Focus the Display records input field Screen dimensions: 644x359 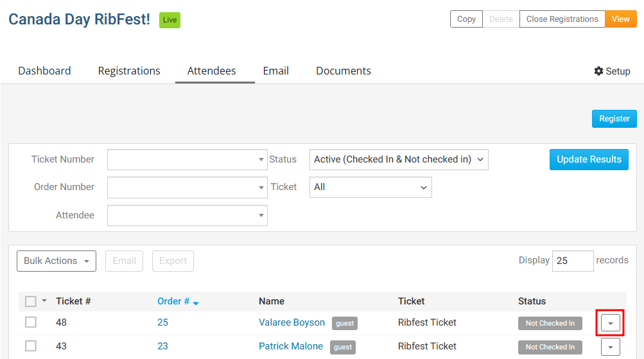click(572, 261)
